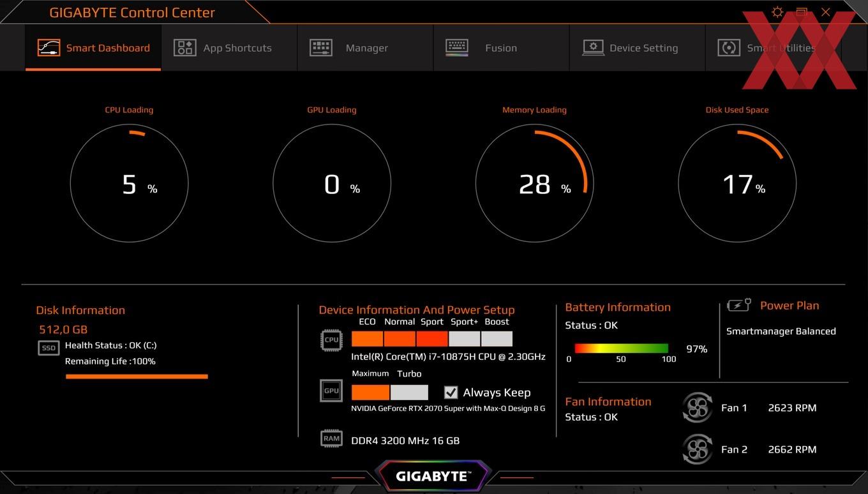Click the CPU Loading 5% gauge
868x494 pixels.
click(x=129, y=183)
